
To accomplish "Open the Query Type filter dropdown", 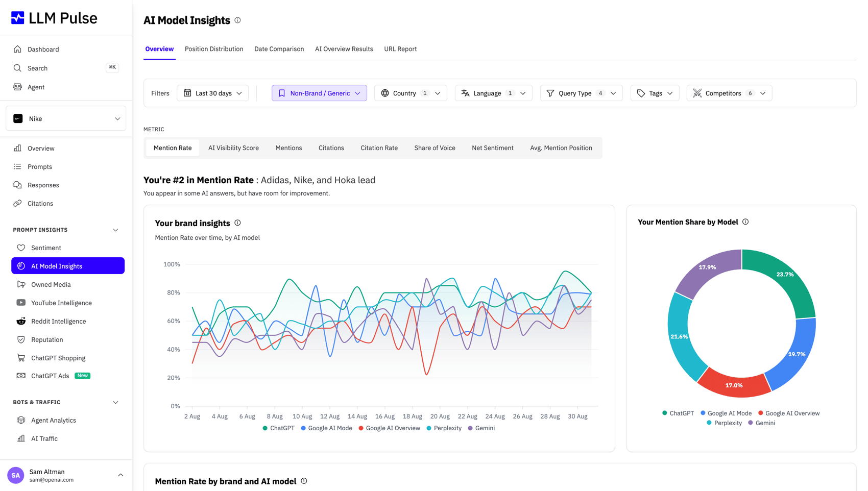I will pyautogui.click(x=581, y=93).
